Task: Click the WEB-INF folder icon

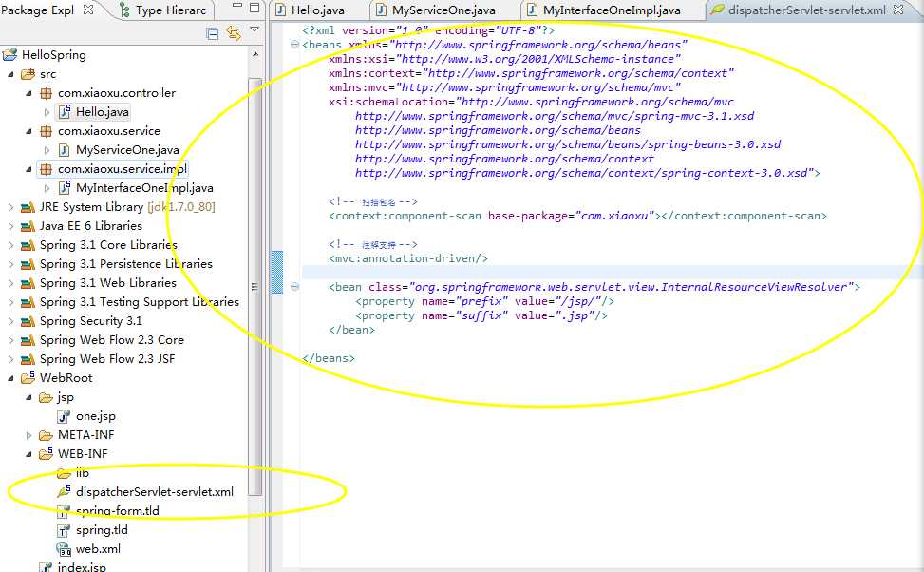Action: pos(46,453)
